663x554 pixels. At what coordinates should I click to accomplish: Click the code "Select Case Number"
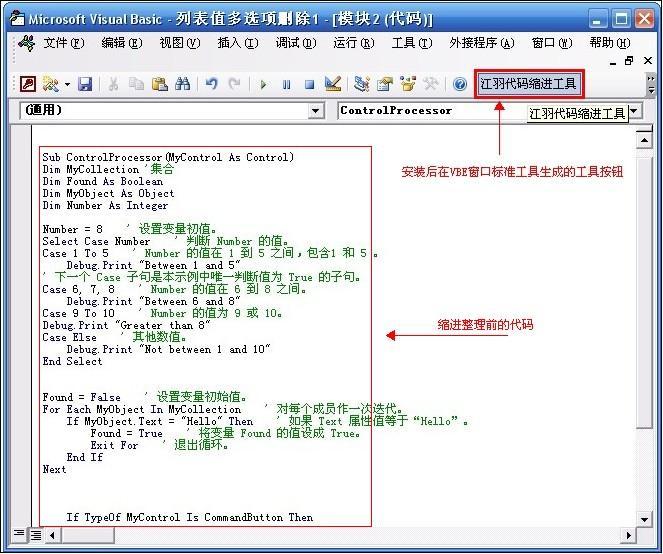[96, 241]
